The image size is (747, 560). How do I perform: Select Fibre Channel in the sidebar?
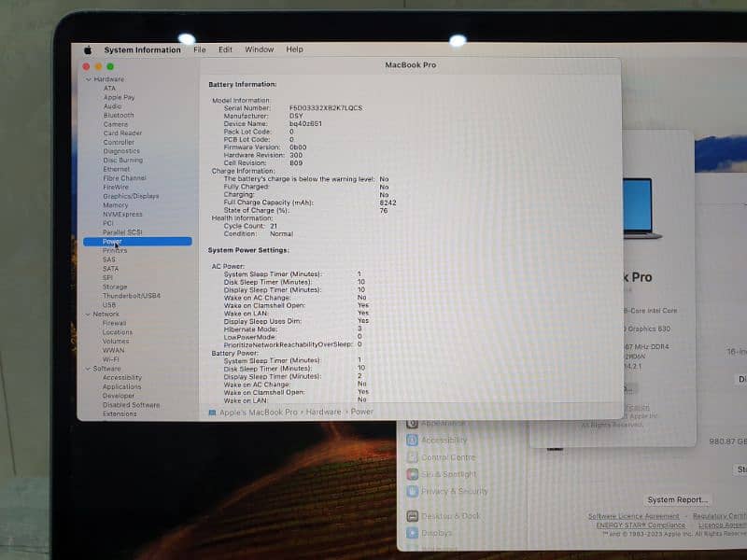[x=124, y=178]
